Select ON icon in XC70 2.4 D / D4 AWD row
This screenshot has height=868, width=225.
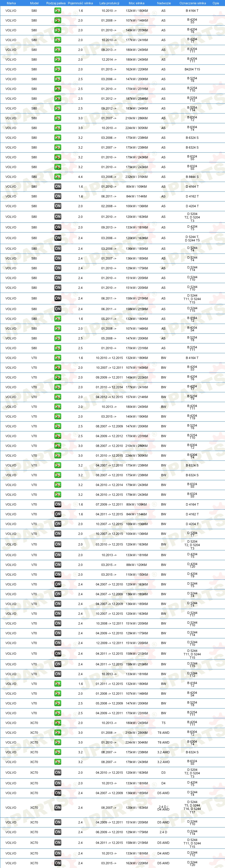(x=58, y=807)
